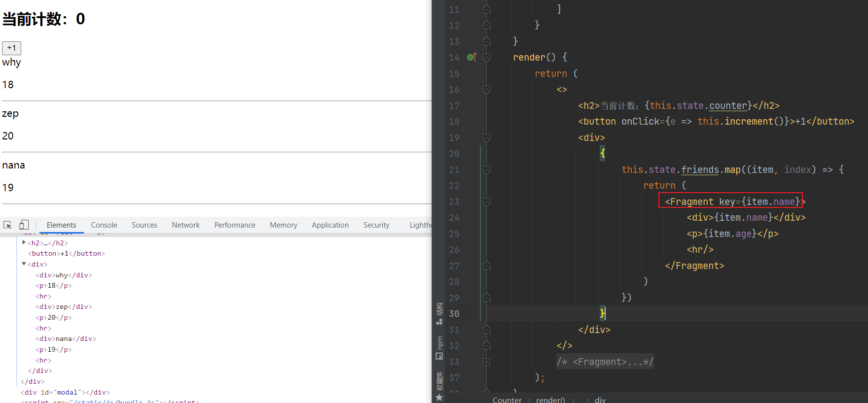Image resolution: width=868 pixels, height=403 pixels.
Task: Open the Memory tab
Action: (284, 225)
